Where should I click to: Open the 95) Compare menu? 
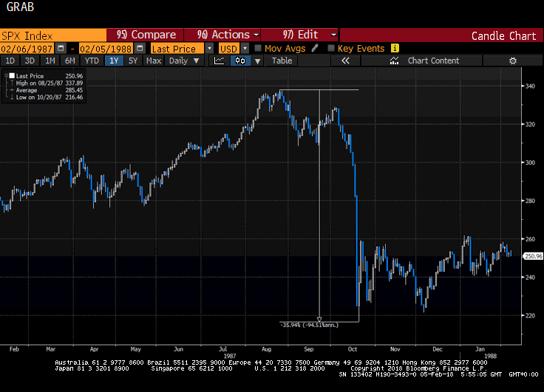point(145,35)
